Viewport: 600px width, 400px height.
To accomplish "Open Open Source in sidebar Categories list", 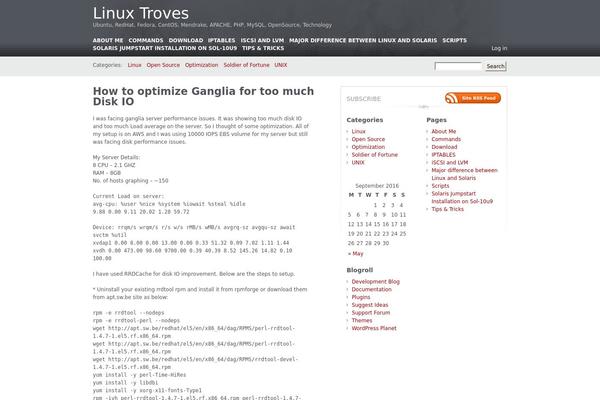I will tap(368, 139).
